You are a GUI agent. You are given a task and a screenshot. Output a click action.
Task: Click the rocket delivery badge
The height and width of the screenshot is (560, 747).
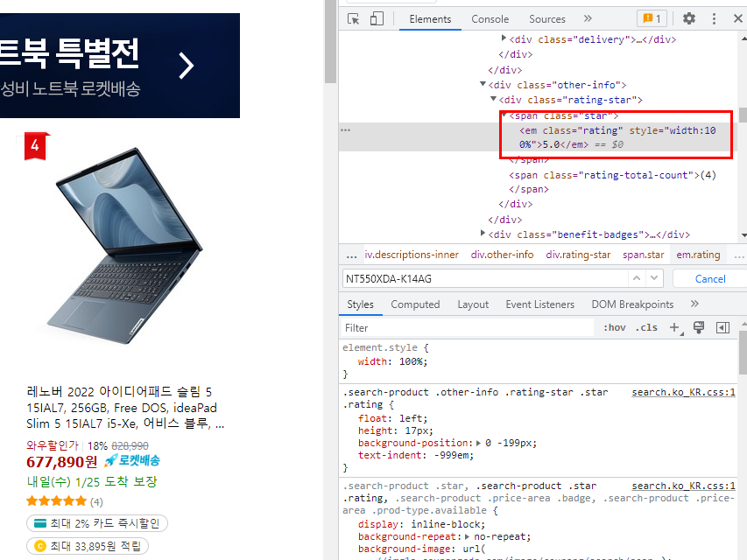pyautogui.click(x=132, y=460)
